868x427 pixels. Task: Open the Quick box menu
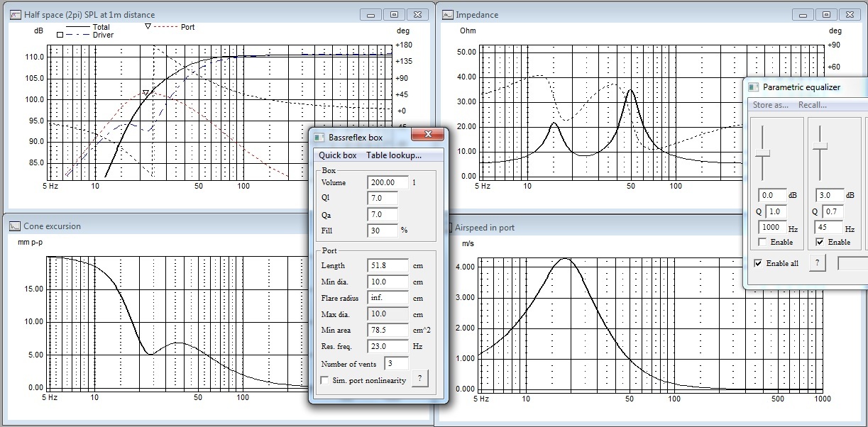click(x=338, y=155)
